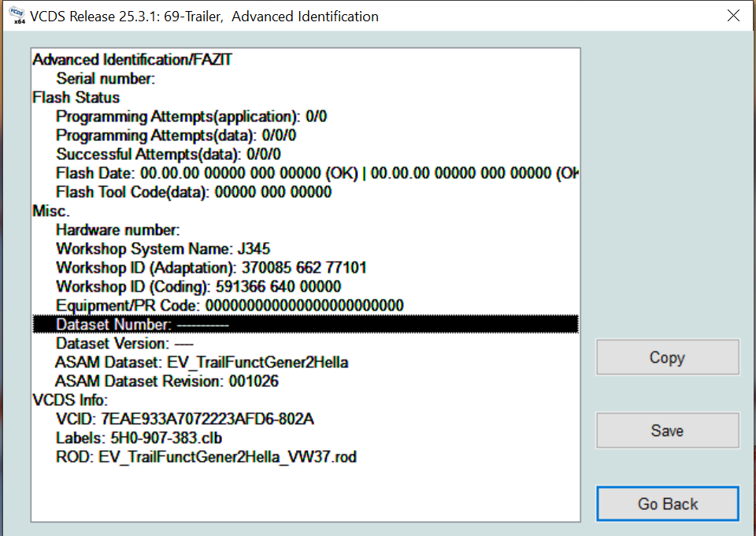This screenshot has height=536, width=756.
Task: Select the Workshop ID (Adaptation) line
Action: click(x=306, y=267)
